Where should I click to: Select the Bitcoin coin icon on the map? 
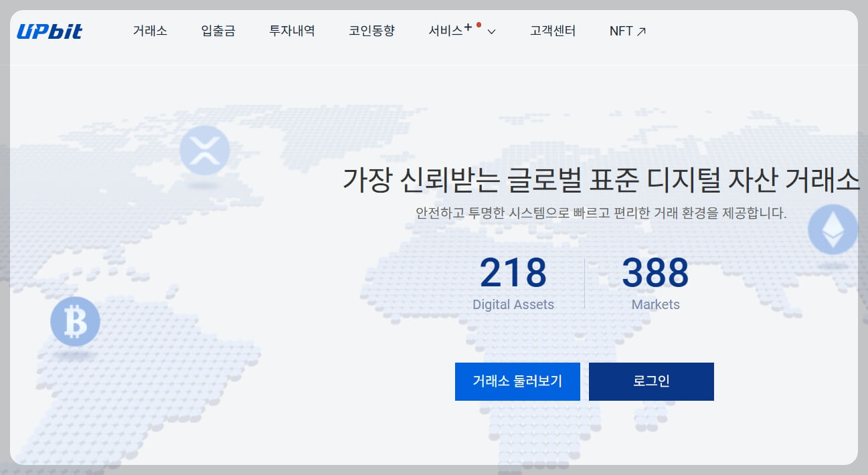click(75, 321)
